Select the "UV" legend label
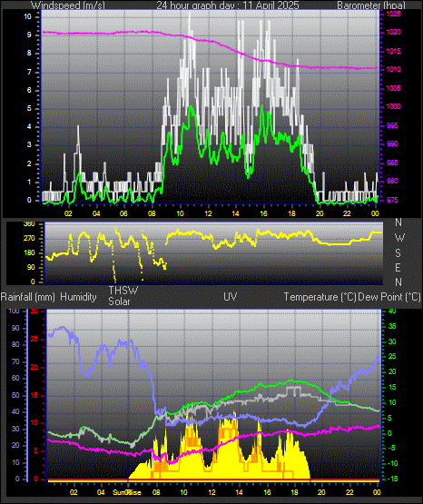This screenshot has width=423, height=504. pos(230,297)
